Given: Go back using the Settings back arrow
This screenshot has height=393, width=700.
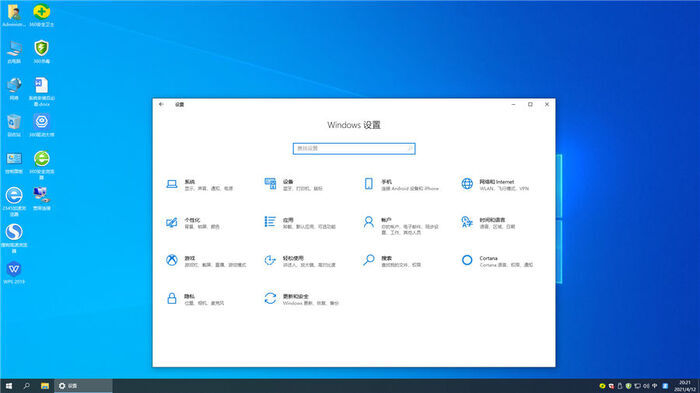Looking at the screenshot, I should coord(161,104).
